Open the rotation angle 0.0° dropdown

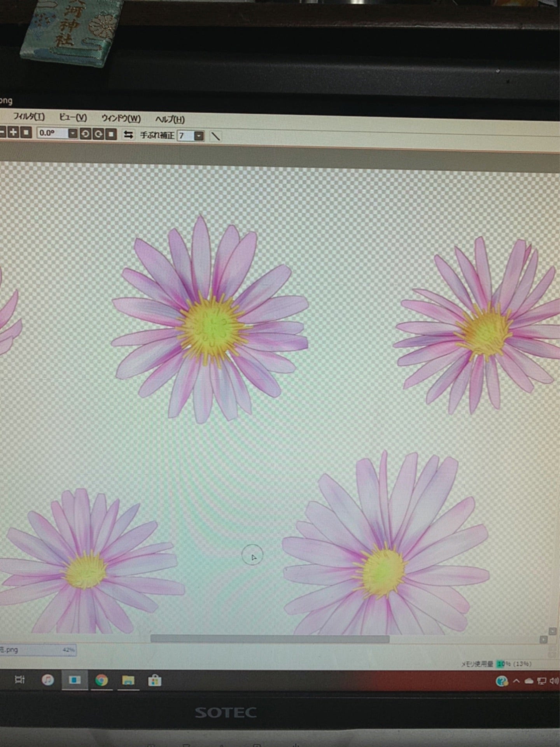point(73,133)
